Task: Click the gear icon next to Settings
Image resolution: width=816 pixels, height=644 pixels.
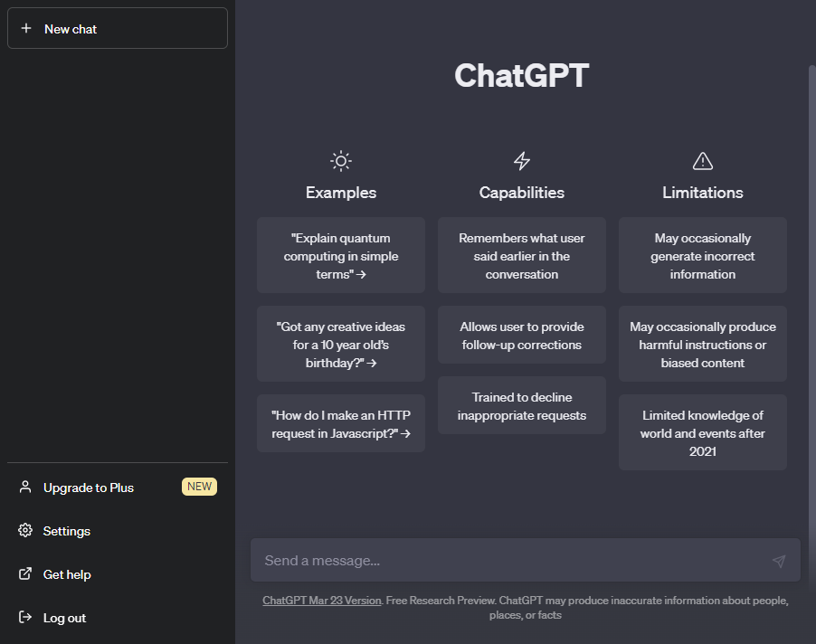Action: tap(25, 531)
